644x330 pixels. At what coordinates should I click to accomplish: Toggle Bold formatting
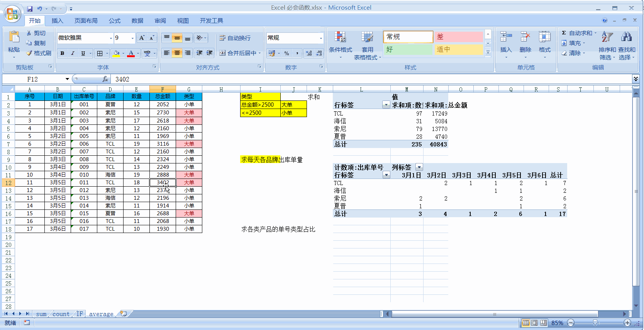[62, 53]
